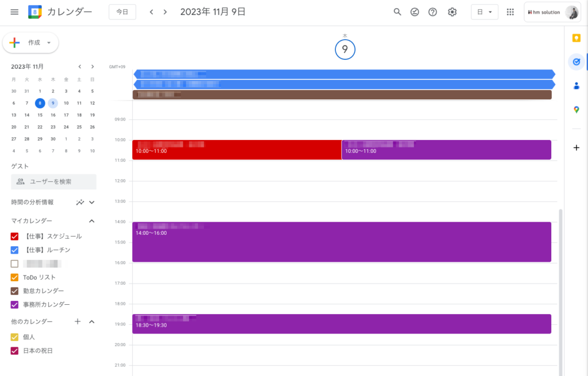Click the ユーザーを検索 guest search field
This screenshot has height=376, width=588.
(x=53, y=181)
